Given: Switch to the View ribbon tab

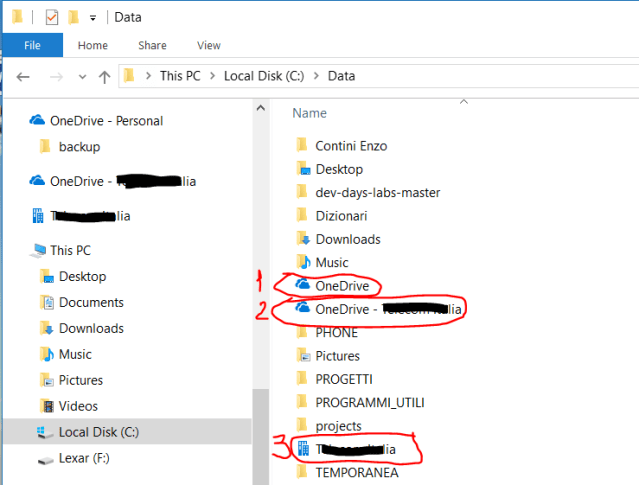Looking at the screenshot, I should coord(208,45).
